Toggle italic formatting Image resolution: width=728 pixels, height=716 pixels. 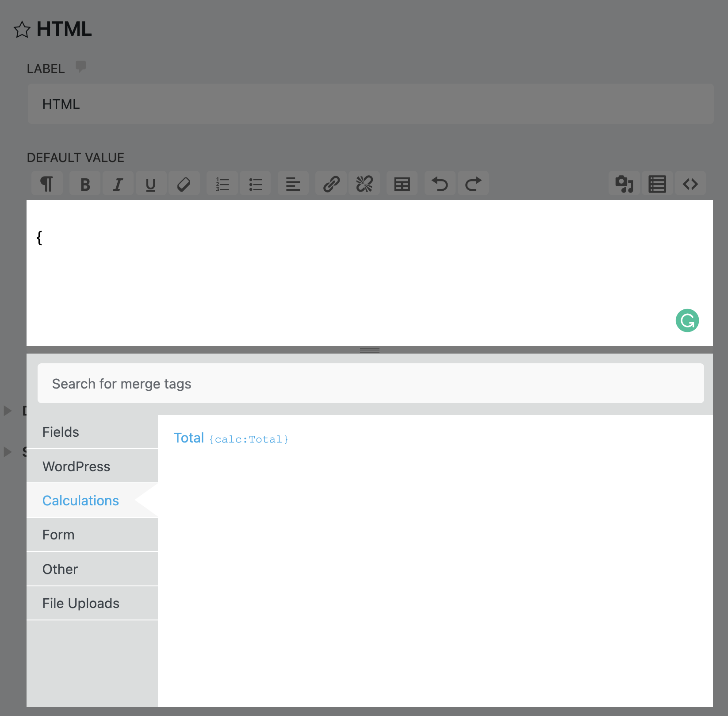pos(118,183)
